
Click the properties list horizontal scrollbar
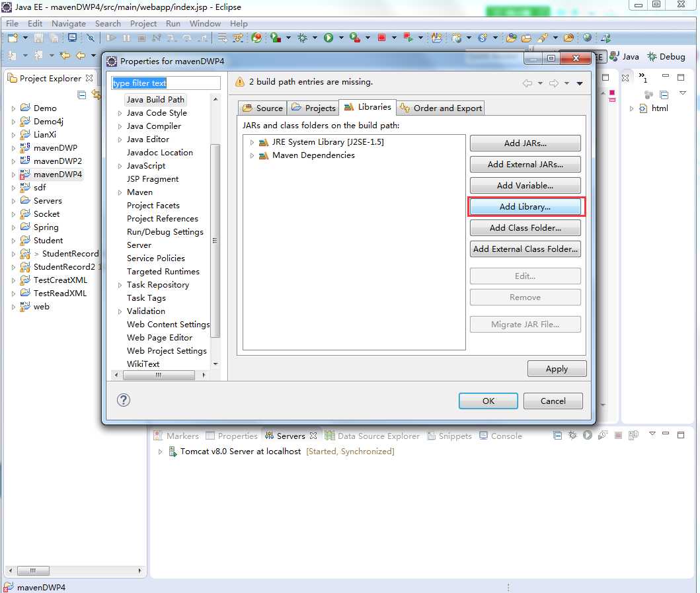tap(159, 375)
